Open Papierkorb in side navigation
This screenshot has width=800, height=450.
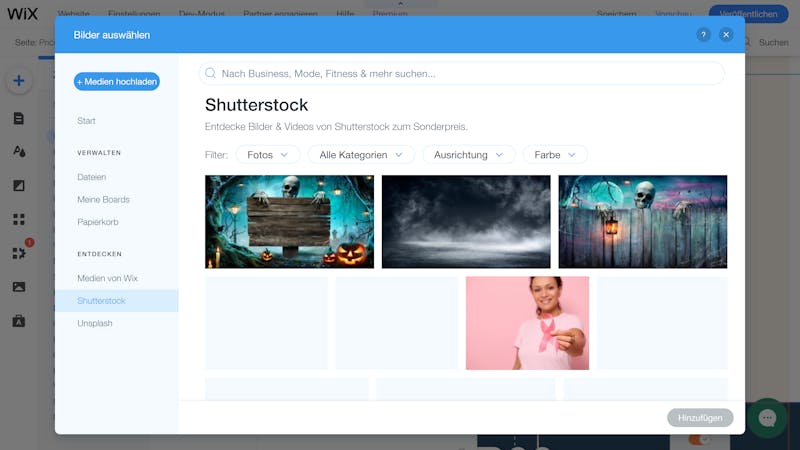pyautogui.click(x=98, y=222)
